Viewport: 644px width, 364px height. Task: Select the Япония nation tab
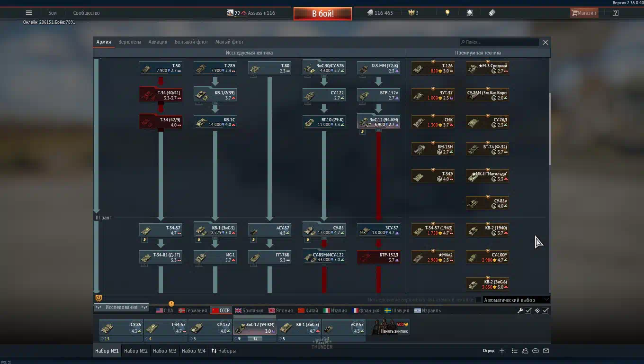click(x=280, y=310)
